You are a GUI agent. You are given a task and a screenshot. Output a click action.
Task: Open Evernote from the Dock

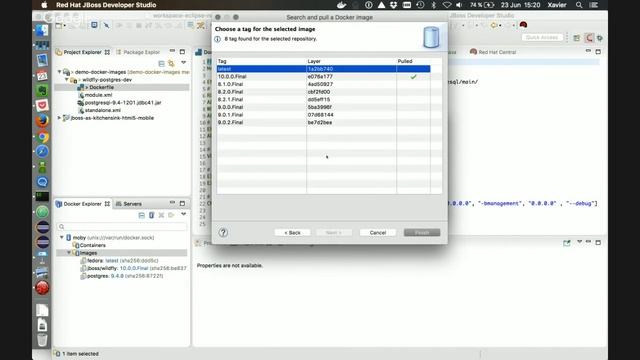click(42, 91)
